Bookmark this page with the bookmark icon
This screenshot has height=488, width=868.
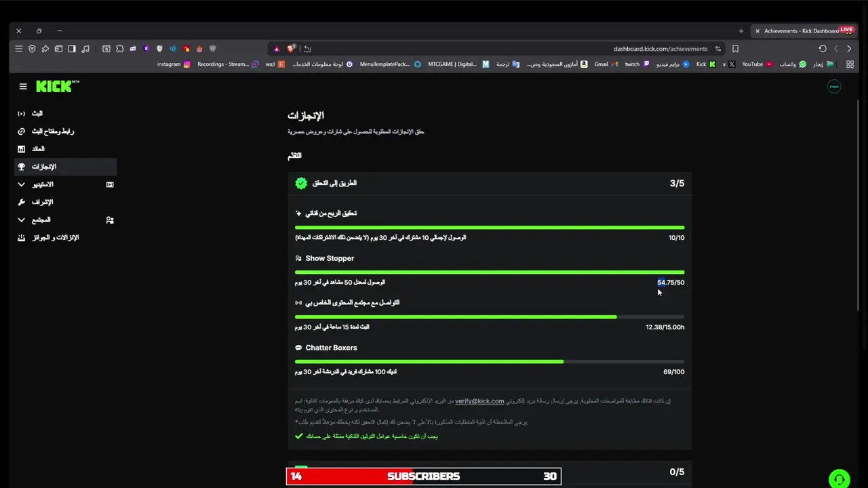[x=735, y=49]
